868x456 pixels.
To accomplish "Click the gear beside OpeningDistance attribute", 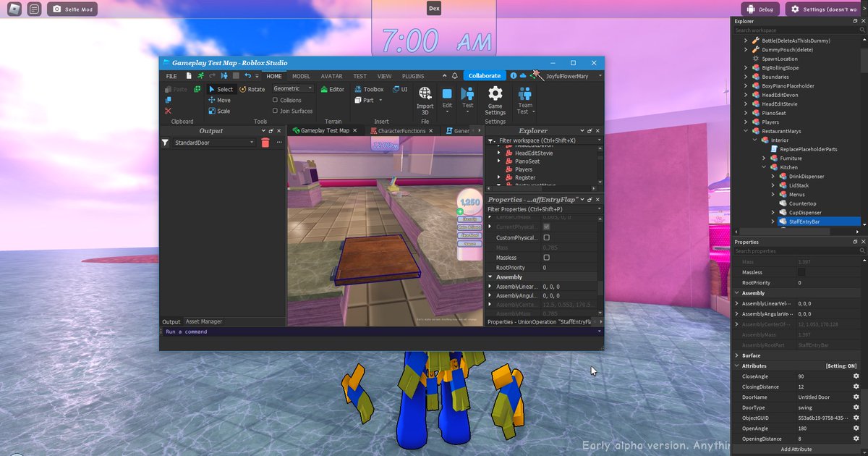I will coord(856,439).
